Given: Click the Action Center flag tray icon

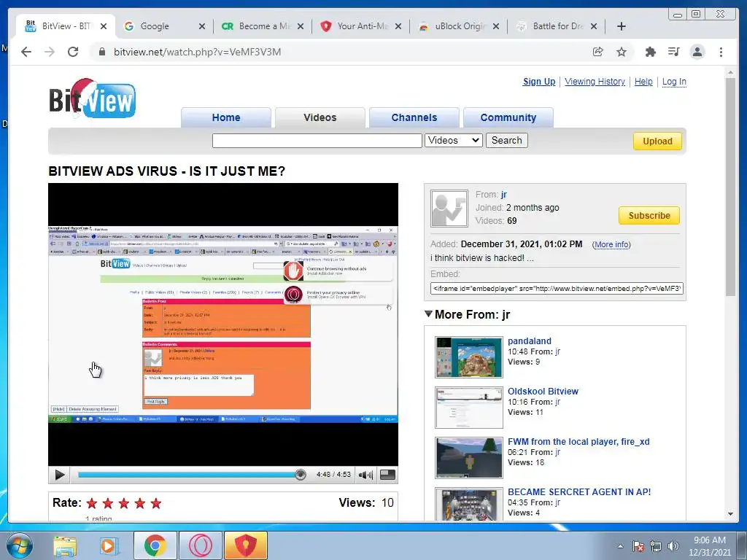Looking at the screenshot, I should click(x=638, y=546).
